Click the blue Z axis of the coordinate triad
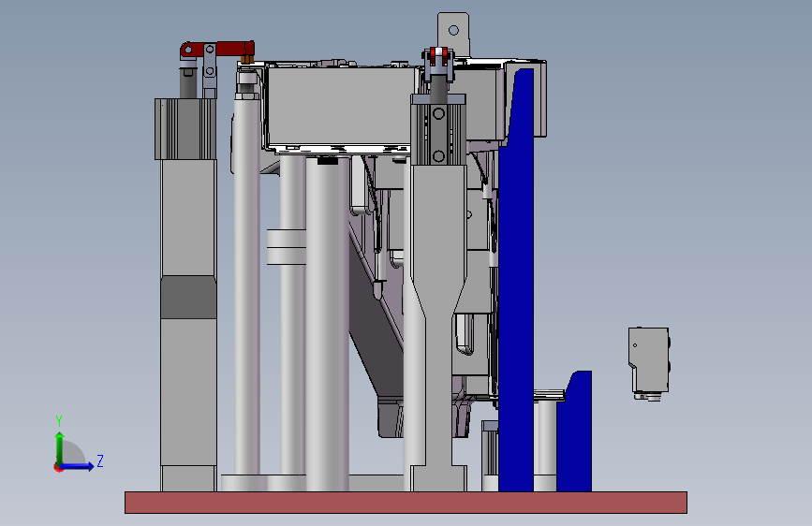812x526 pixels. [77, 466]
